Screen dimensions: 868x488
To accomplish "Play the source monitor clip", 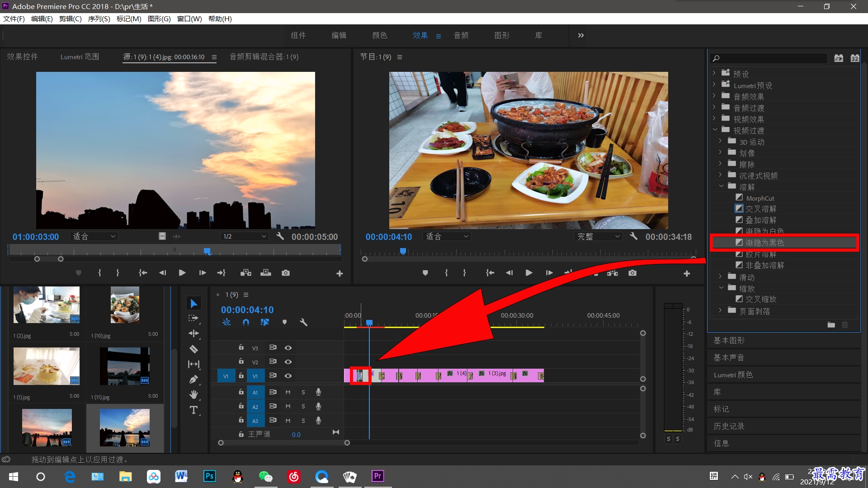I will click(x=182, y=273).
